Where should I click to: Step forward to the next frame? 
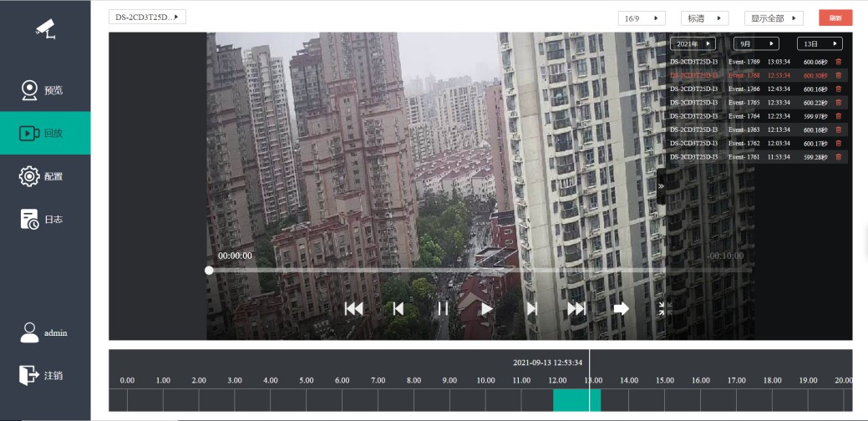pyautogui.click(x=531, y=309)
